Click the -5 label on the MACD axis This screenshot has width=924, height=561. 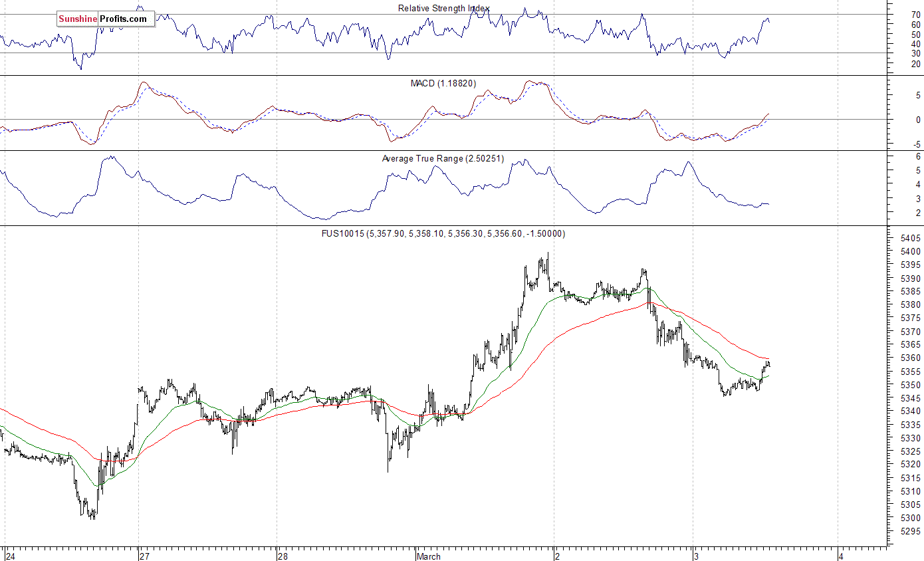(917, 144)
